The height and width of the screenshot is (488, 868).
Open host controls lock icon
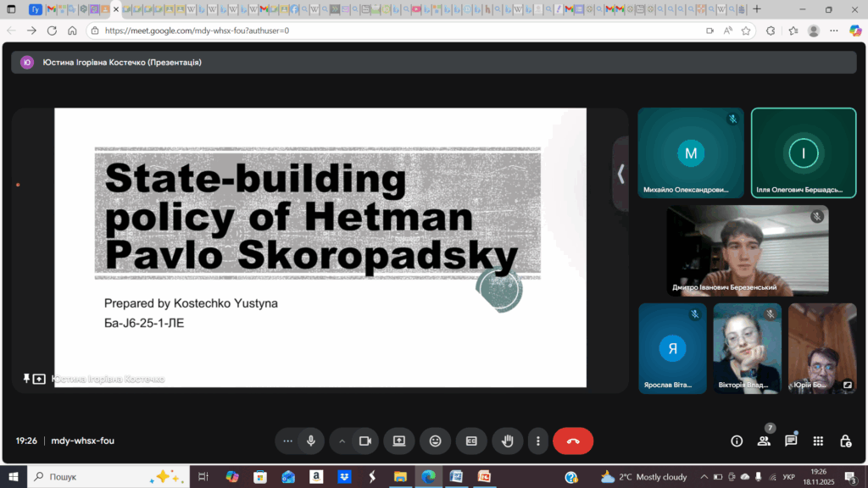point(845,441)
